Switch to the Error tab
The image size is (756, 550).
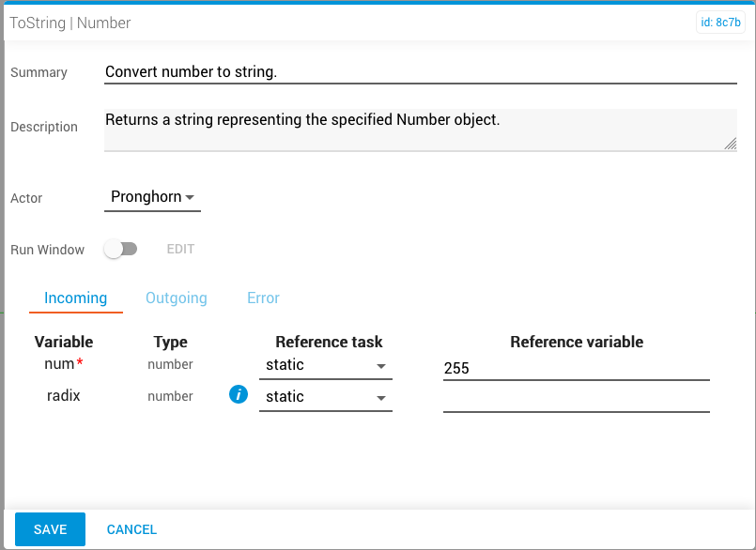pos(263,298)
